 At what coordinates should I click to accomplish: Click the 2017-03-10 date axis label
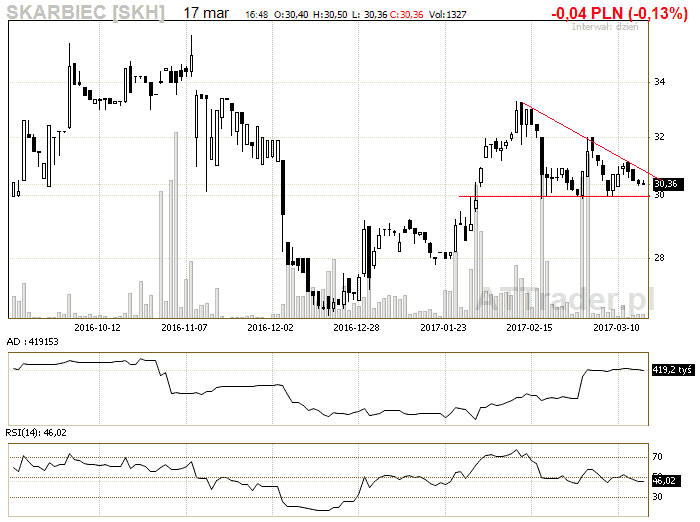point(616,327)
